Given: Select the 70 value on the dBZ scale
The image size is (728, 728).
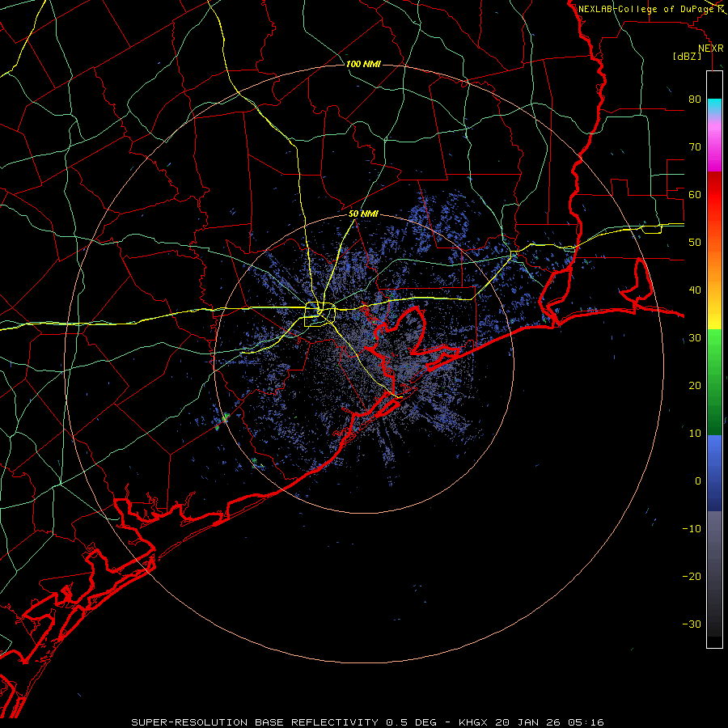Looking at the screenshot, I should [x=695, y=147].
